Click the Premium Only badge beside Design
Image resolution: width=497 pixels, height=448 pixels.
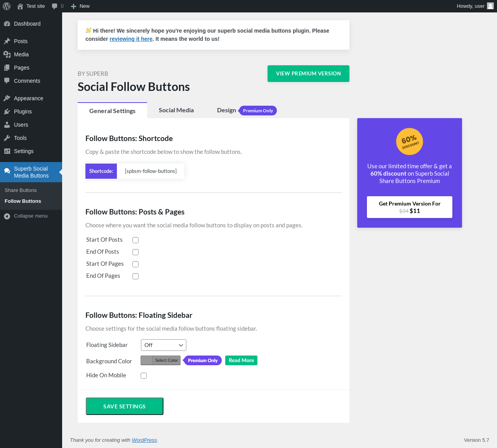pyautogui.click(x=257, y=111)
